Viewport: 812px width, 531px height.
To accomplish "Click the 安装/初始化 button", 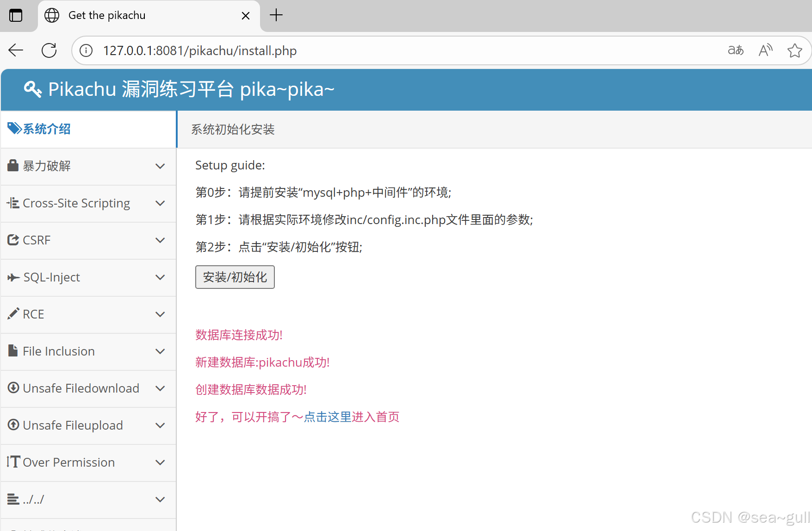I will (235, 277).
